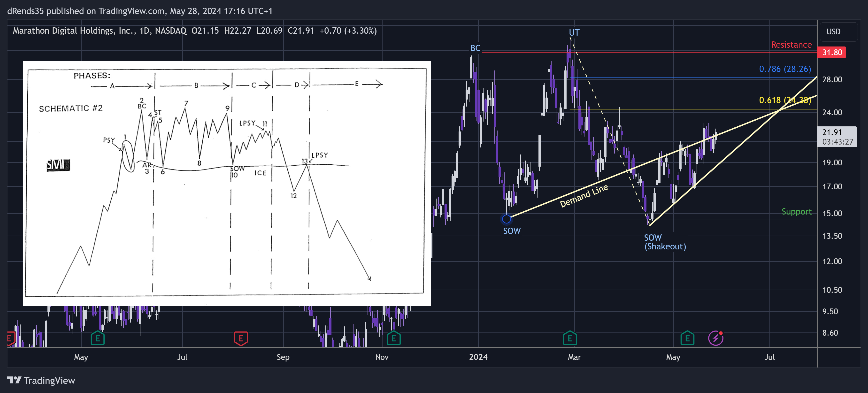Click the 'UT' annotation at the peak
This screenshot has width=868, height=393.
tap(574, 33)
